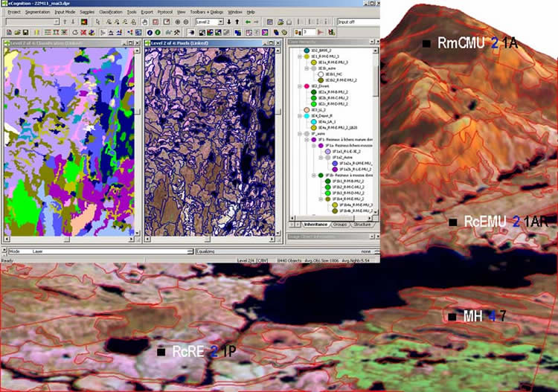Create a new project with the toolbar icon
Image resolution: width=558 pixels, height=392 pixels.
point(9,33)
